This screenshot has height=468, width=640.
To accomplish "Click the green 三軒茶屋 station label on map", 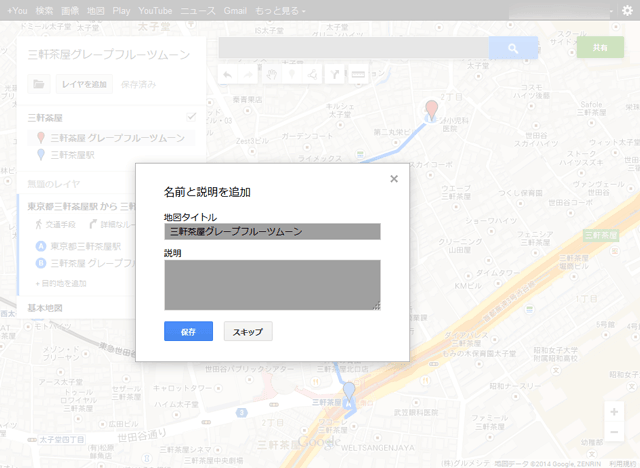I will tap(601, 235).
